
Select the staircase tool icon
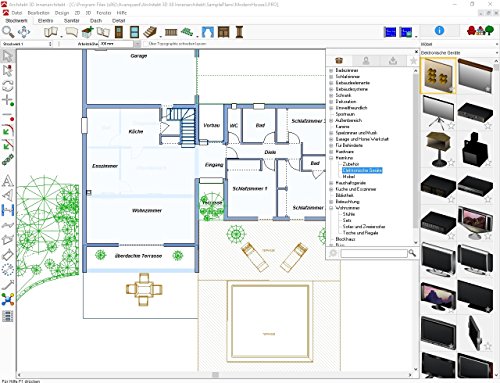click(150, 32)
